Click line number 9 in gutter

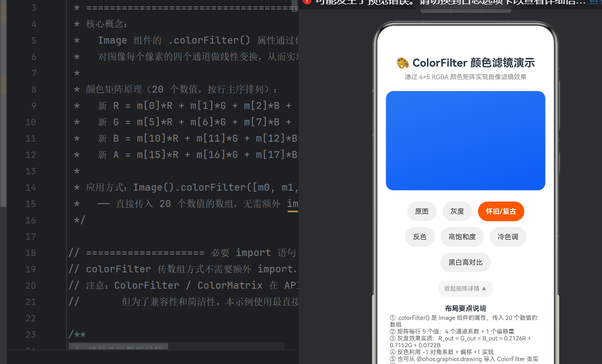click(x=33, y=106)
